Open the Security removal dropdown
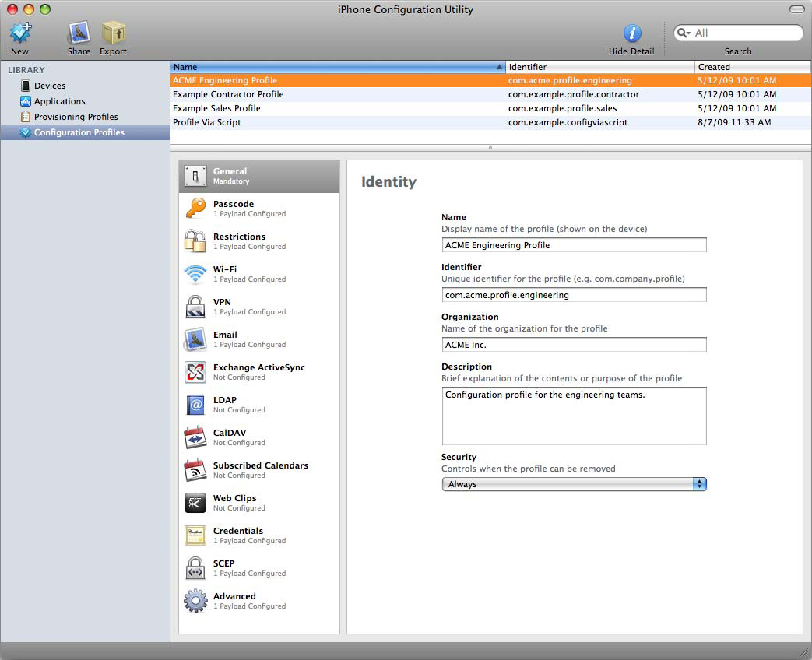The image size is (812, 660). pyautogui.click(x=574, y=484)
